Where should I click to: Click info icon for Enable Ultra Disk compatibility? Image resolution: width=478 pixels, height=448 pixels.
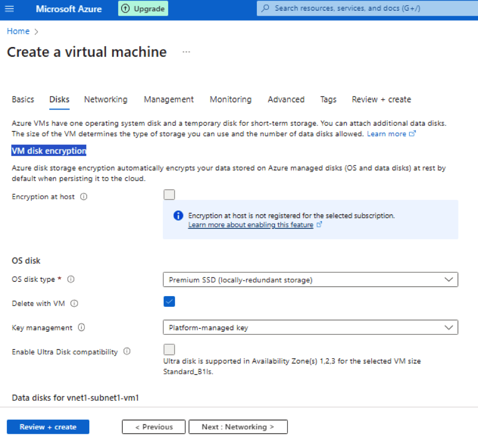(127, 351)
